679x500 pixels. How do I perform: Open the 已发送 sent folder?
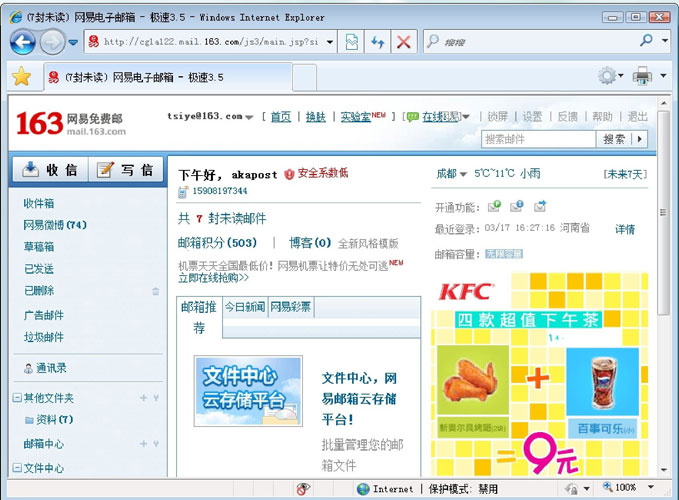(39, 268)
